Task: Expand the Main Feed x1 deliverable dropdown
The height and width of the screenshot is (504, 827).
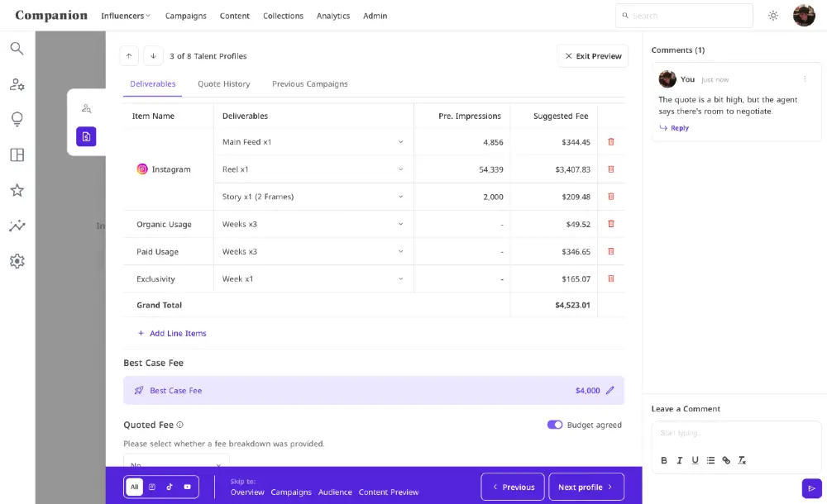Action: [x=401, y=142]
